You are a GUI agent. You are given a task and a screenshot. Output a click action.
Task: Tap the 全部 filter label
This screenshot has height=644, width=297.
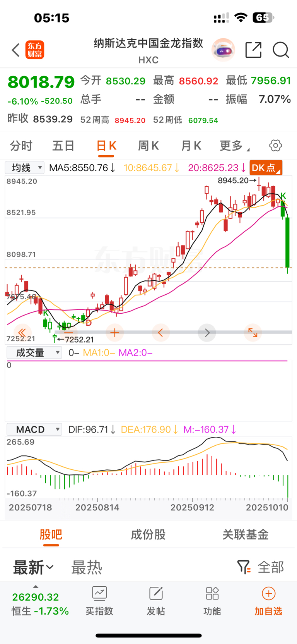coord(271,567)
